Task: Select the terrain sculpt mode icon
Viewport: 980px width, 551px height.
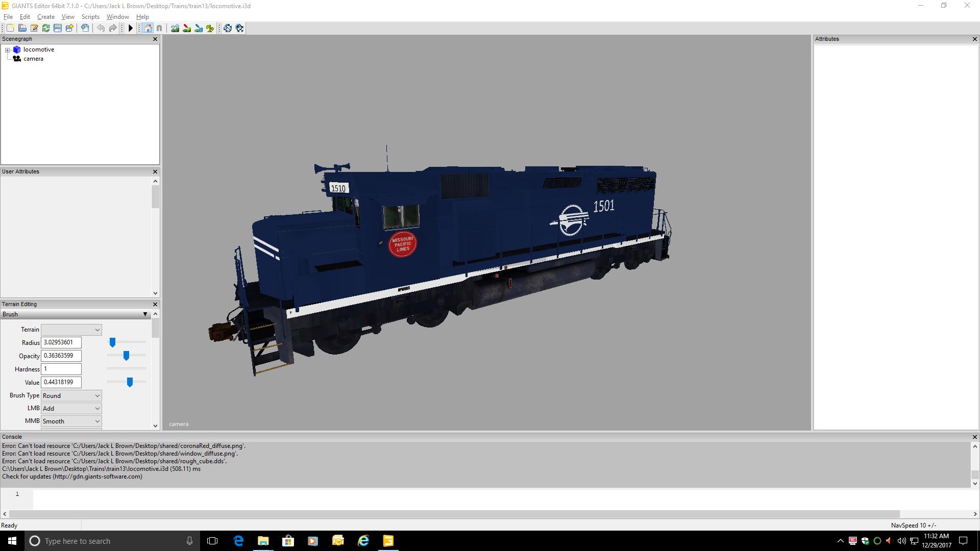Action: click(175, 28)
